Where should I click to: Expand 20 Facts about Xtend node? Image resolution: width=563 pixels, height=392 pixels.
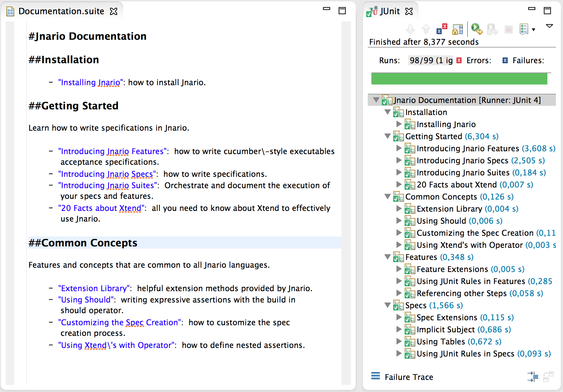[399, 185]
